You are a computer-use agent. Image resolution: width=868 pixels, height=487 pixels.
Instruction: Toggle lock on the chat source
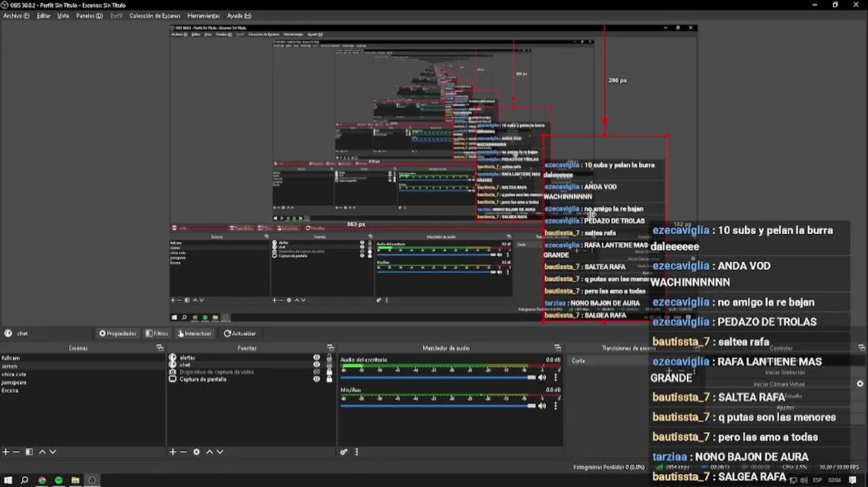click(329, 365)
